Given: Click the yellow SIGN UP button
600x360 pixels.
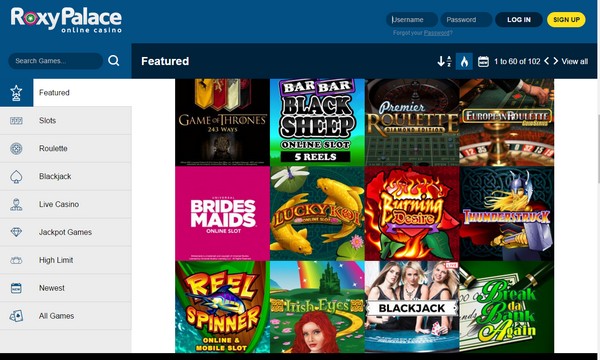Looking at the screenshot, I should click(566, 20).
